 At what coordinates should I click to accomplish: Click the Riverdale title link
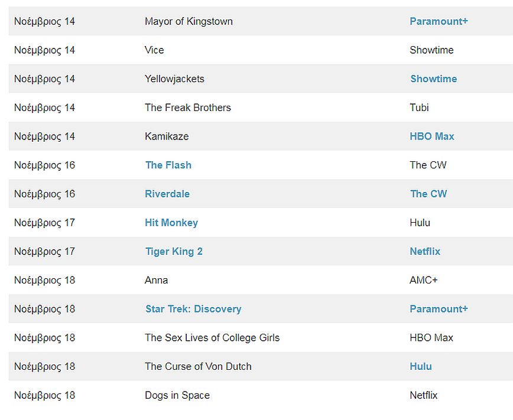tap(167, 194)
